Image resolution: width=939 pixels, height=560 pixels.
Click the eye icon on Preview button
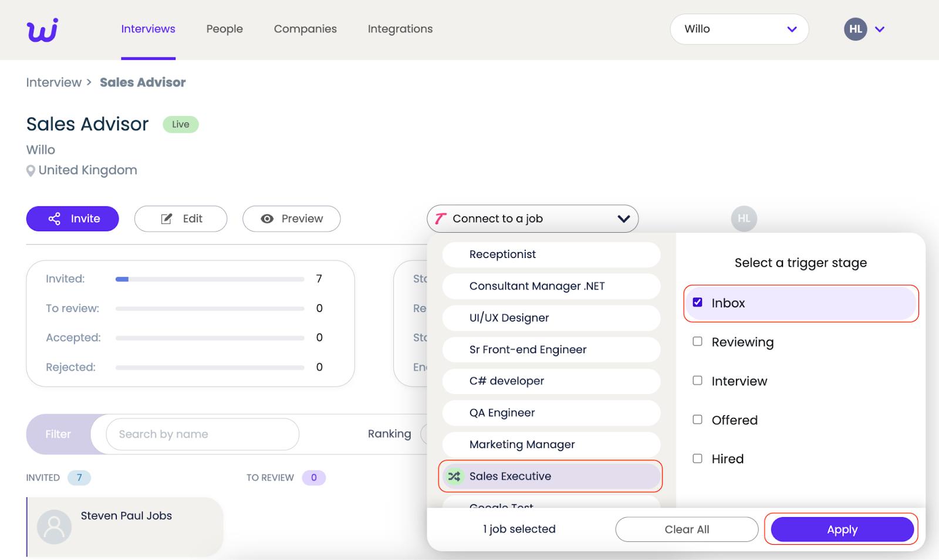click(x=267, y=219)
